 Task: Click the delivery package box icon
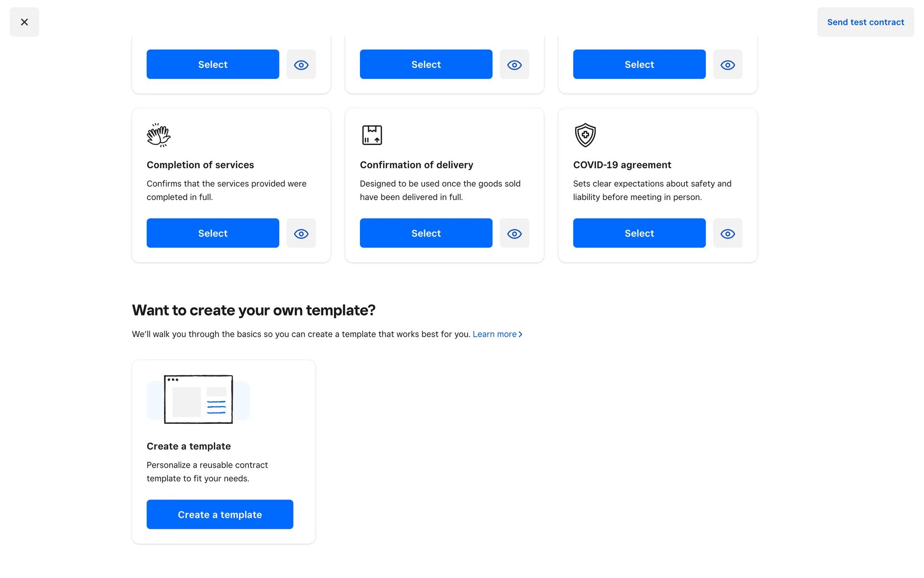[x=372, y=135]
